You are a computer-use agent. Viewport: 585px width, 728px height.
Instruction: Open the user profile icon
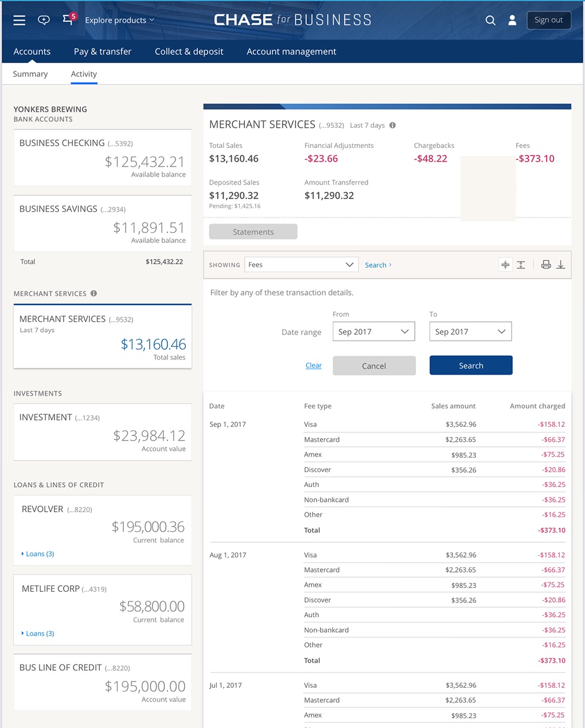tap(512, 20)
